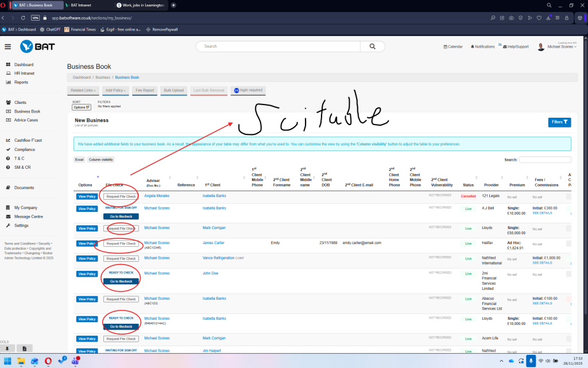Open the James Carter client link

tap(213, 243)
